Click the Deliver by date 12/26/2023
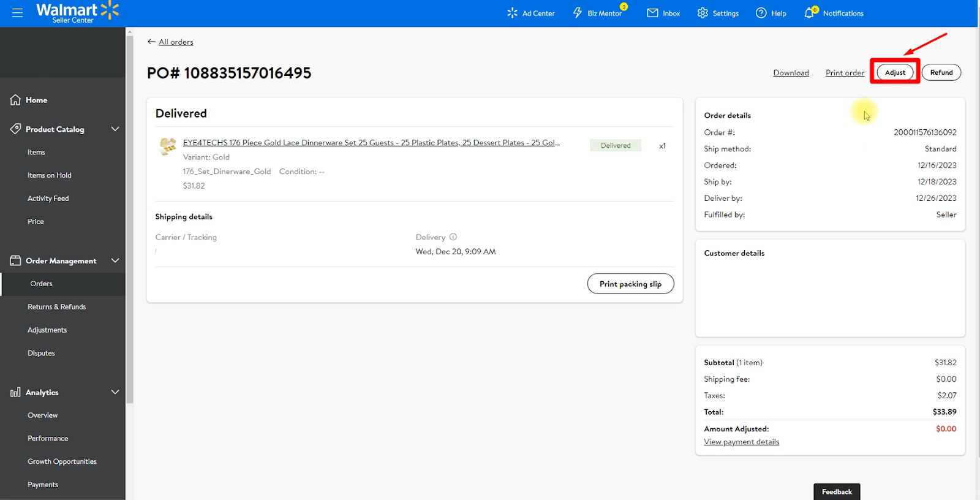Screen dimensions: 980x500 (936, 198)
